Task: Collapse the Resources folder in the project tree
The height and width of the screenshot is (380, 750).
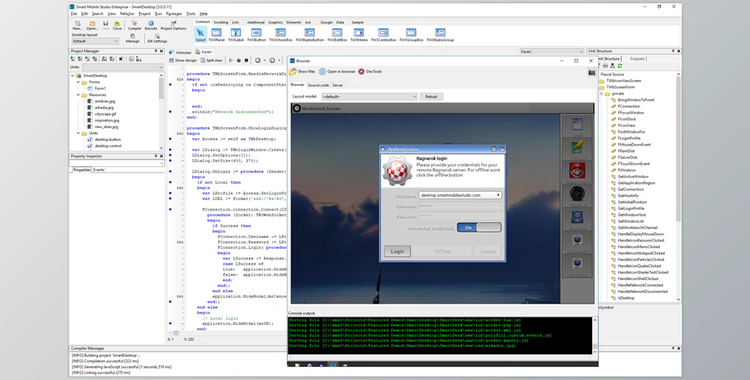Action: point(78,95)
